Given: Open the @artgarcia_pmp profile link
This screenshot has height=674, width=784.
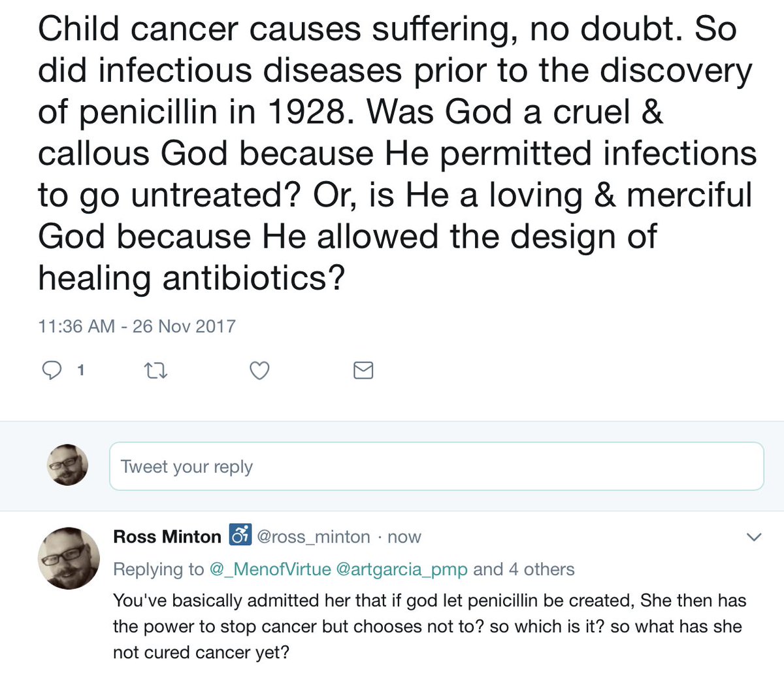Looking at the screenshot, I should tap(401, 569).
